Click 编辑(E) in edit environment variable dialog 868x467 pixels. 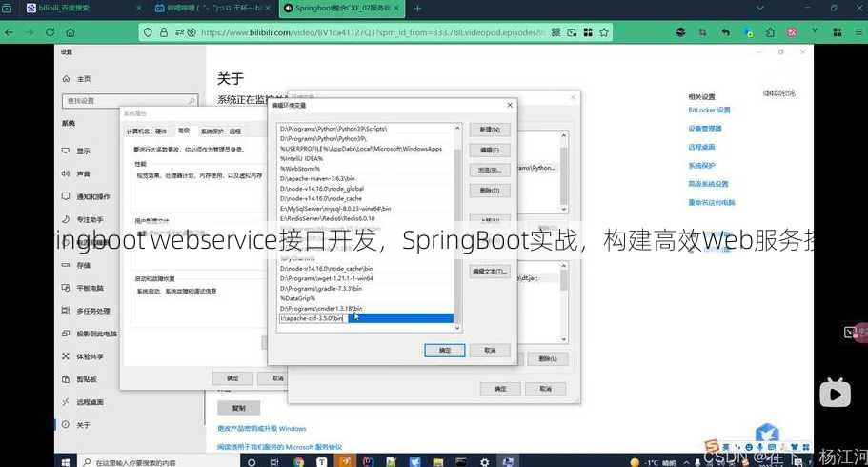tap(490, 151)
